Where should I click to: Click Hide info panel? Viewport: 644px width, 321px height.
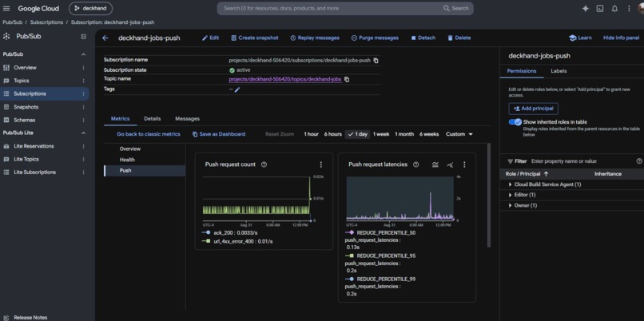click(x=621, y=38)
